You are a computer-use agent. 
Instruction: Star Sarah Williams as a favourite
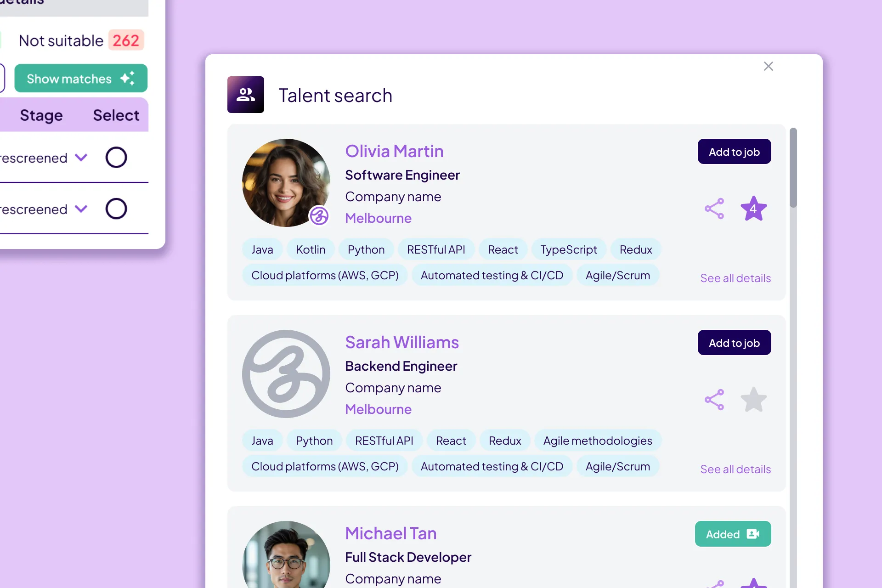click(x=753, y=400)
